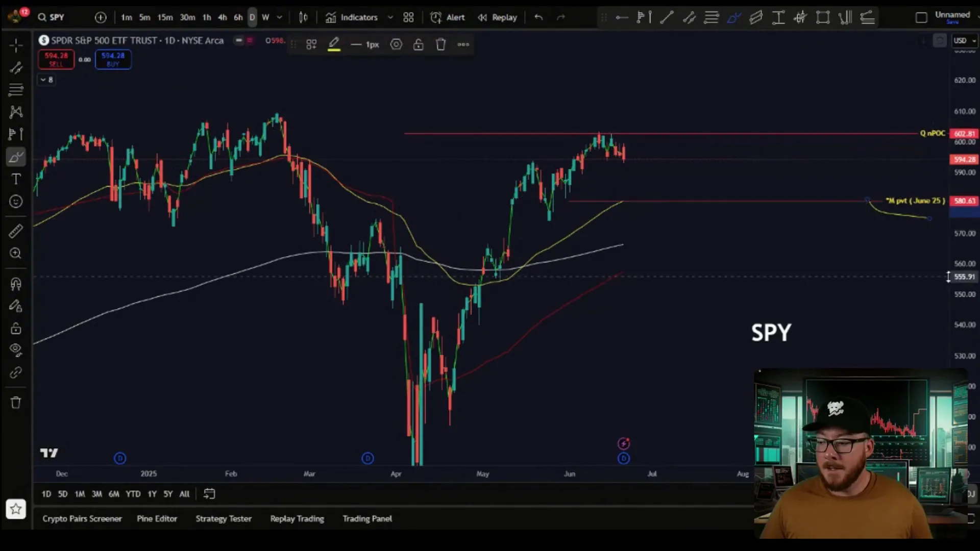Switch to 15m timeframe
The height and width of the screenshot is (551, 980).
click(x=165, y=17)
